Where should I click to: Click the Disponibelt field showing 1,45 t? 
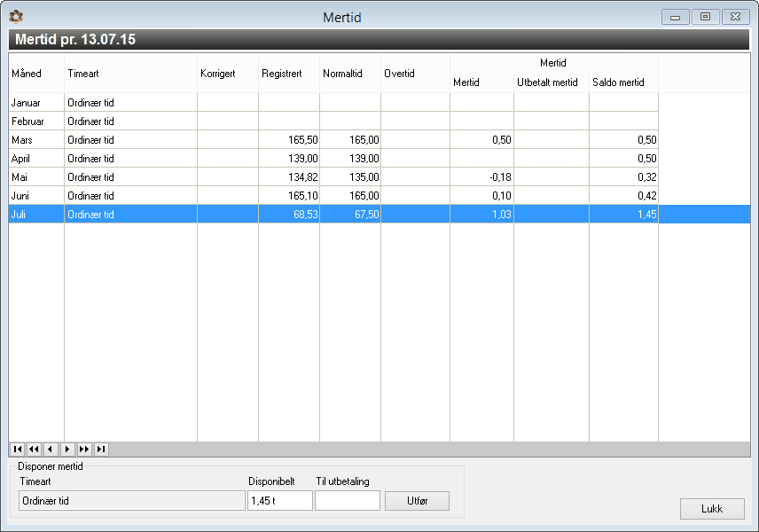280,501
